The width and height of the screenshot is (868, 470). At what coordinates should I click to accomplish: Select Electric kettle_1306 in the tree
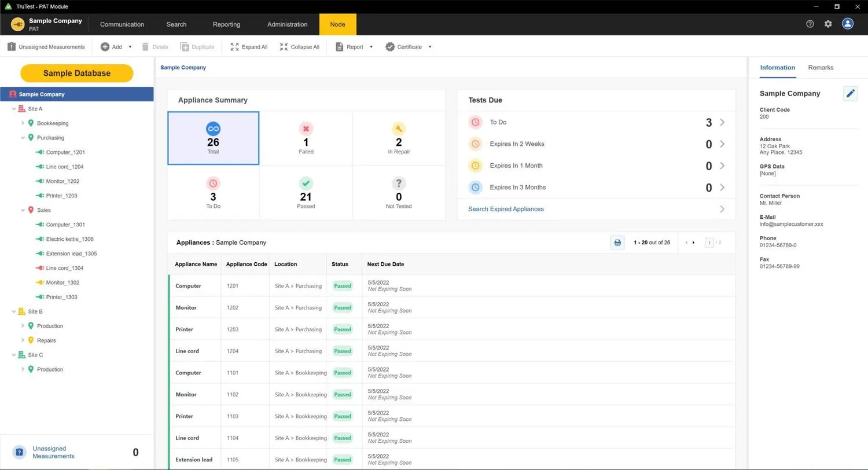pyautogui.click(x=69, y=239)
